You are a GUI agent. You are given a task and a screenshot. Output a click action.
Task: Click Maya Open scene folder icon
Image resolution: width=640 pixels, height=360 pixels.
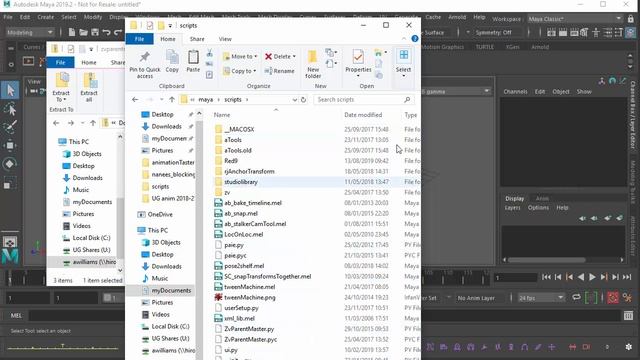pos(83,32)
